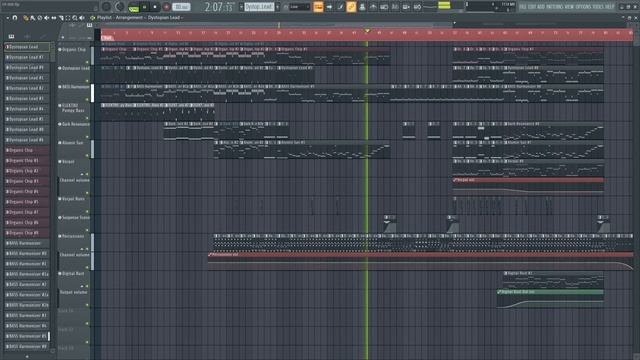640x360 pixels.
Task: Select the Delete tool in playlist toolbar
Action: [40, 18]
